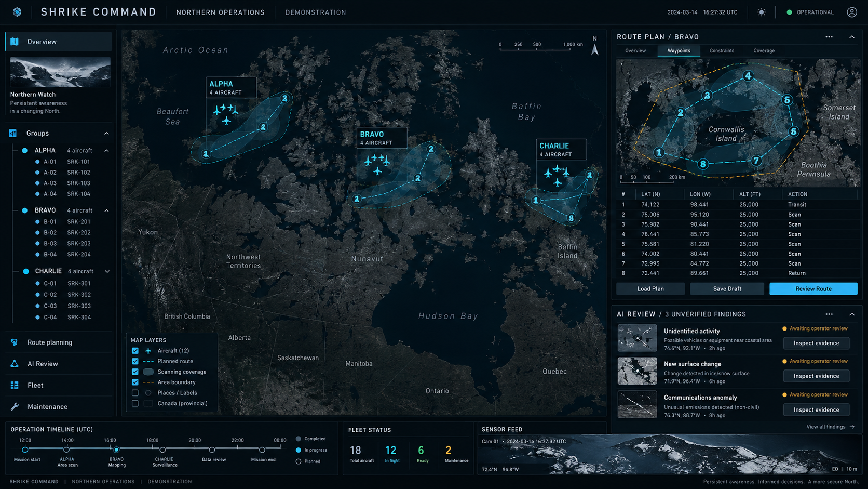Image resolution: width=868 pixels, height=489 pixels.
Task: Toggle the Area boundary layer checkbox
Action: click(x=135, y=382)
